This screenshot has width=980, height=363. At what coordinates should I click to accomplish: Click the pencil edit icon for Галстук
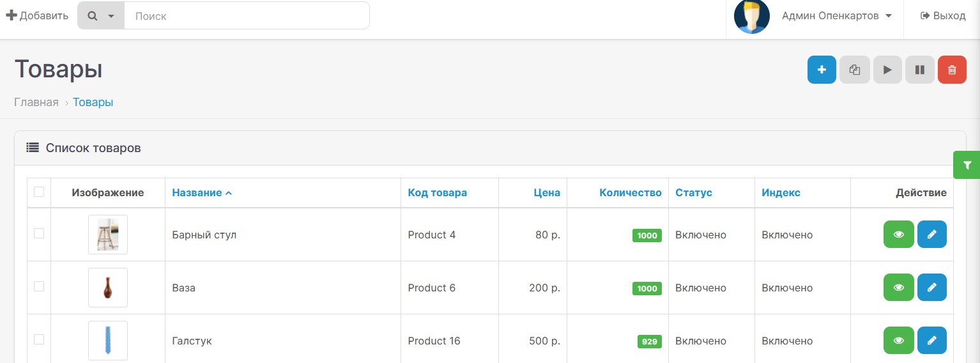pyautogui.click(x=931, y=341)
